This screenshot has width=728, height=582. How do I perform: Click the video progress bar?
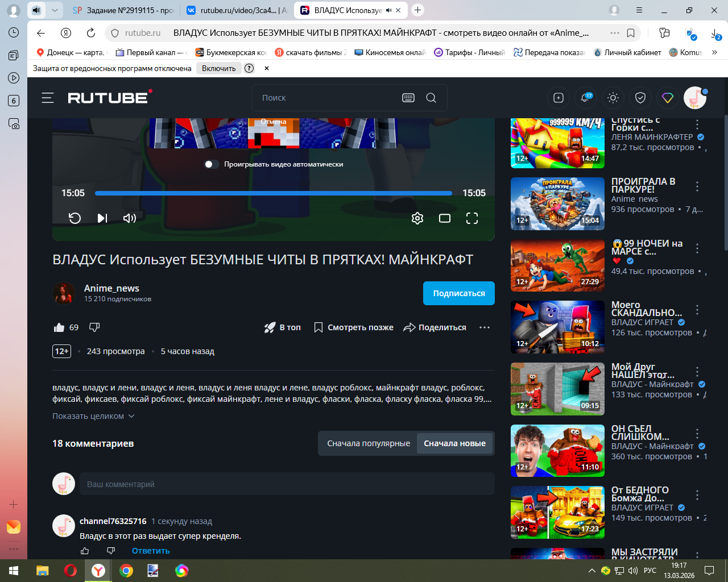tap(274, 193)
